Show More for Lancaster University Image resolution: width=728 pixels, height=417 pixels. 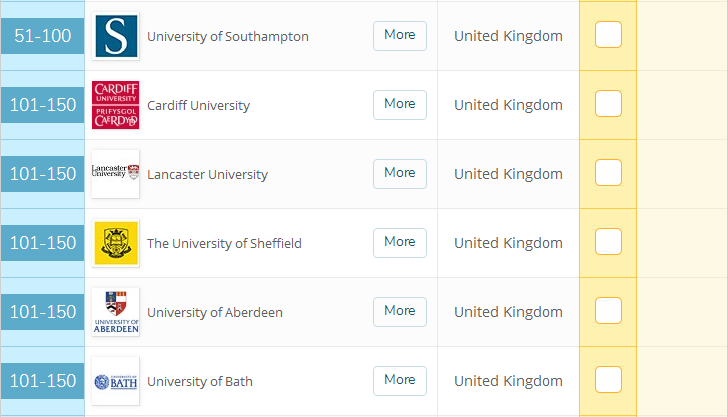click(399, 173)
